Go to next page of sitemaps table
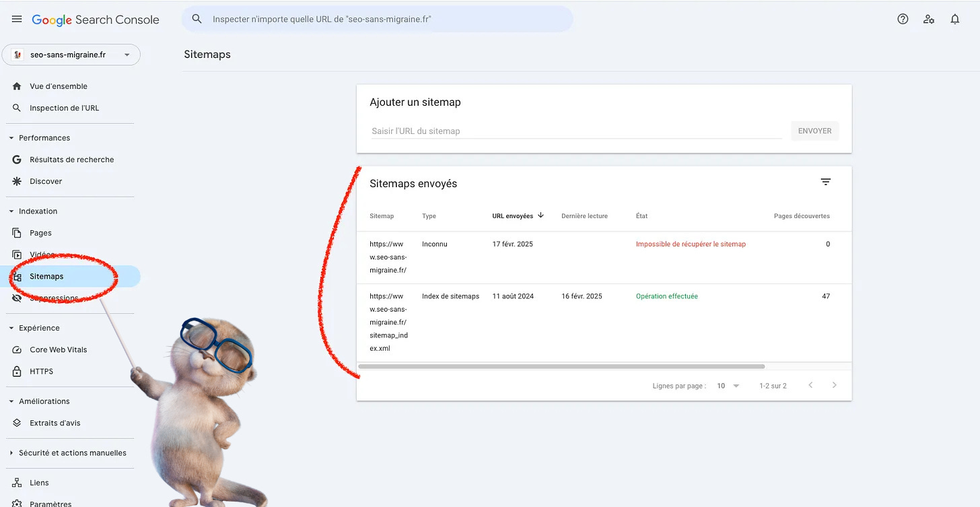Screen dimensions: 980x507 click(x=835, y=385)
